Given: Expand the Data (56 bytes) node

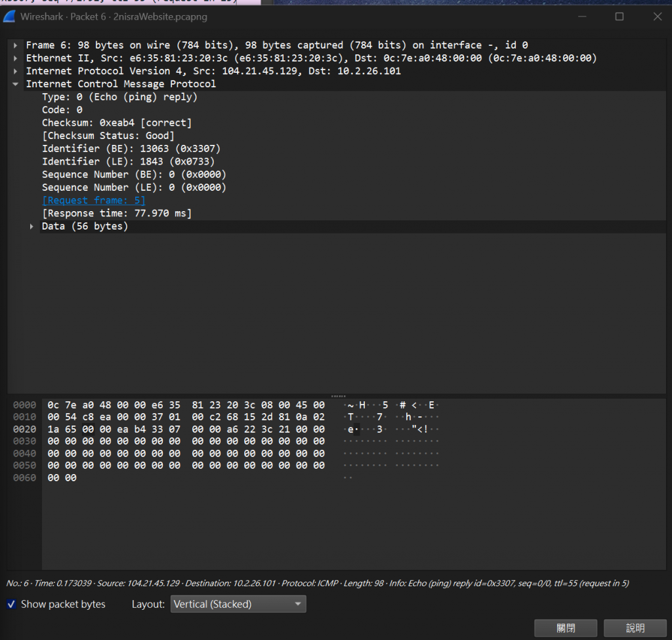Looking at the screenshot, I should tap(31, 226).
